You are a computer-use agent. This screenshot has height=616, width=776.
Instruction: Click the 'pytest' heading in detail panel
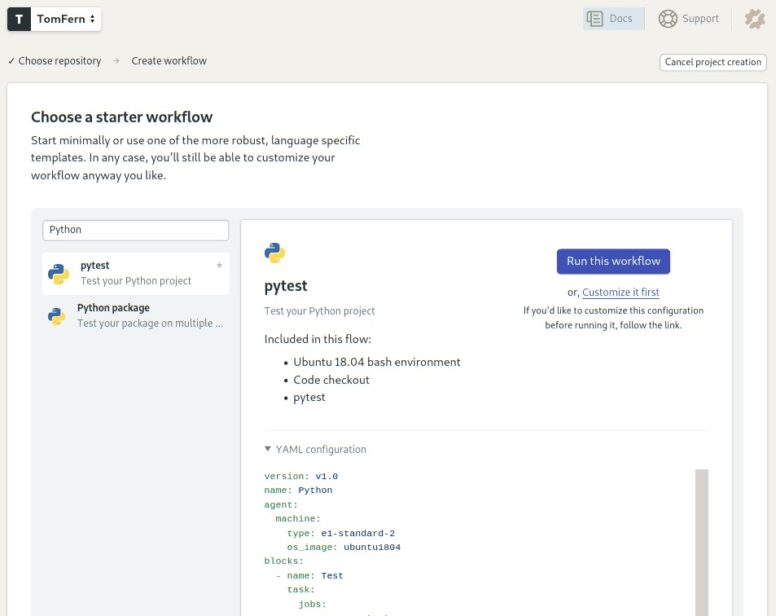(x=286, y=286)
